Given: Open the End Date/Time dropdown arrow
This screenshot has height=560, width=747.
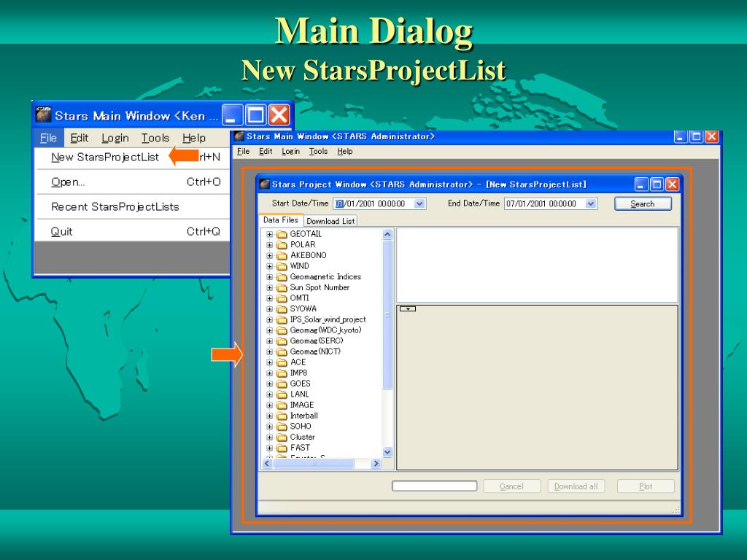Looking at the screenshot, I should pos(591,204).
